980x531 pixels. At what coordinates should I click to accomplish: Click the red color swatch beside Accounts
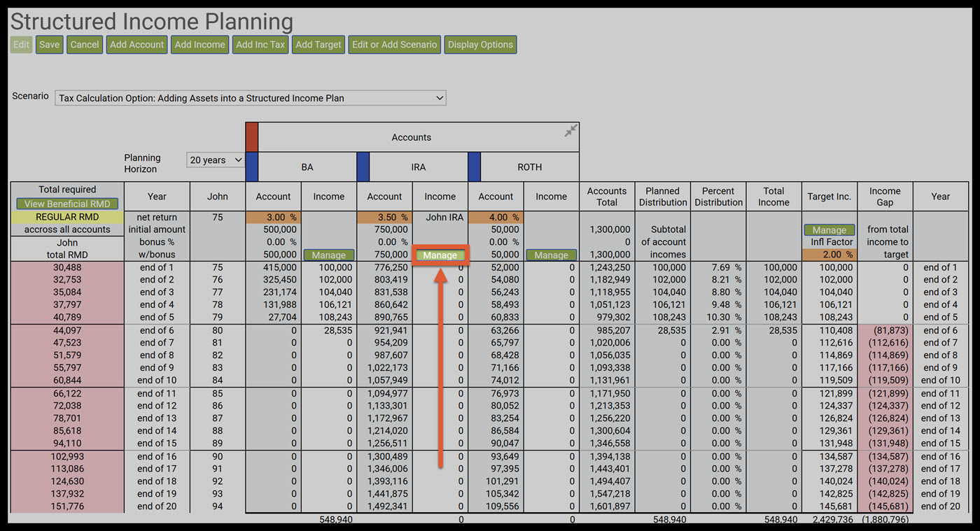[252, 137]
